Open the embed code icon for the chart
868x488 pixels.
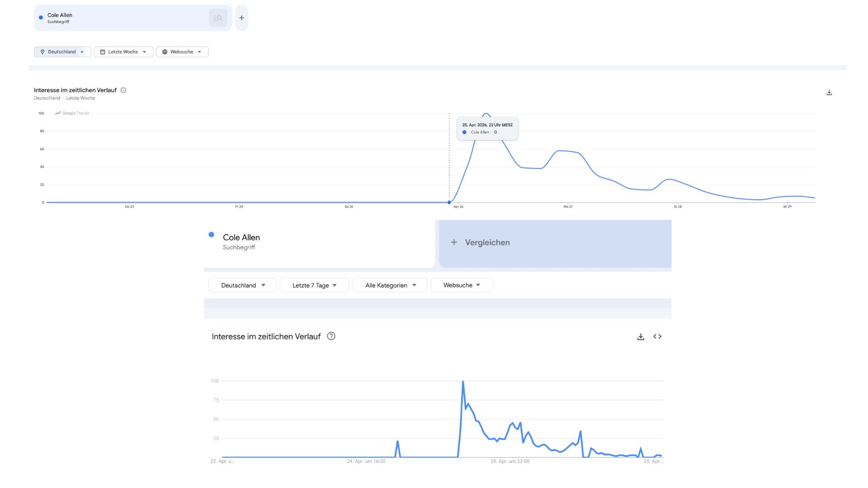(658, 336)
